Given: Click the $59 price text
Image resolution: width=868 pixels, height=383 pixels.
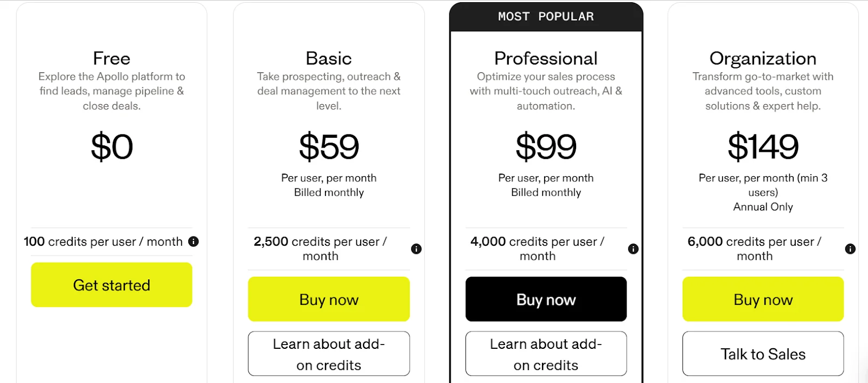Looking at the screenshot, I should coord(329,146).
